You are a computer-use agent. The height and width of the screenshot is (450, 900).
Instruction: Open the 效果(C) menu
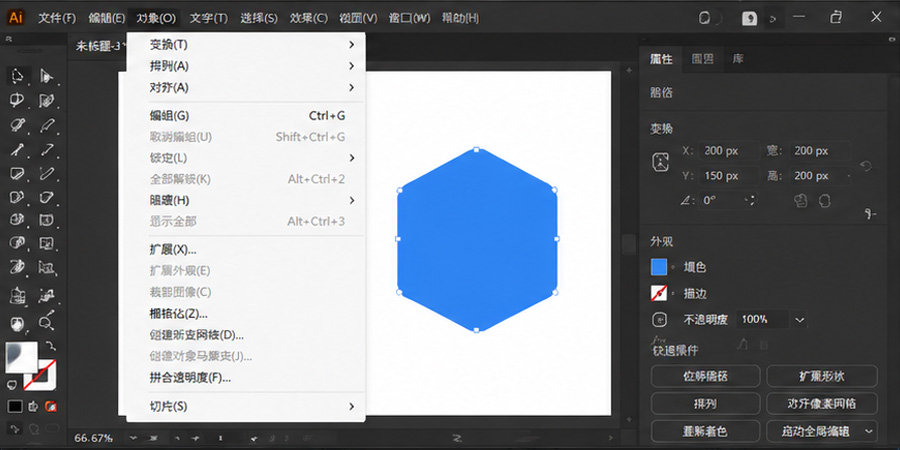tap(309, 18)
